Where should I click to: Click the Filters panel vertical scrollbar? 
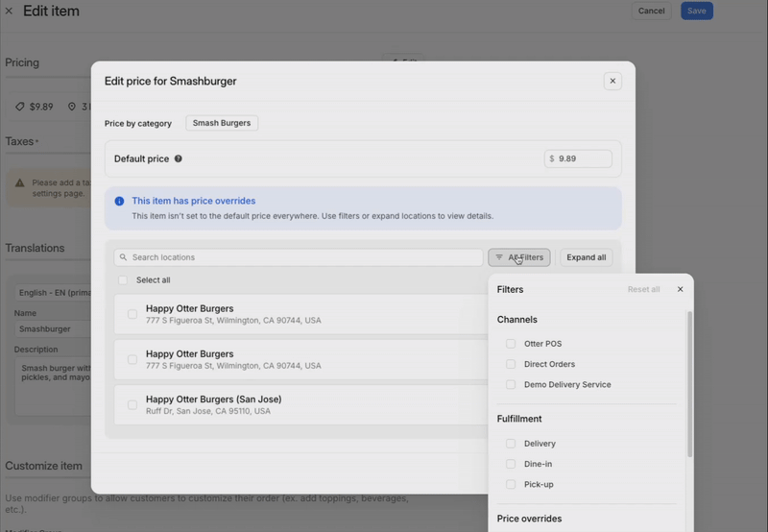tap(689, 384)
